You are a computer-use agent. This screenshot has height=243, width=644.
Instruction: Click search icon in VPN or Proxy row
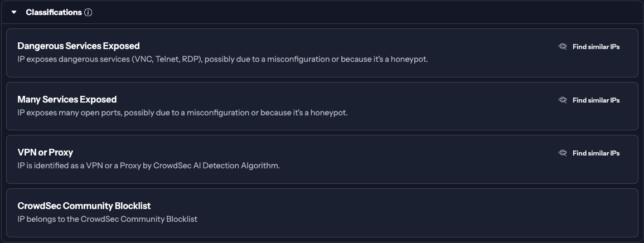[x=563, y=153]
